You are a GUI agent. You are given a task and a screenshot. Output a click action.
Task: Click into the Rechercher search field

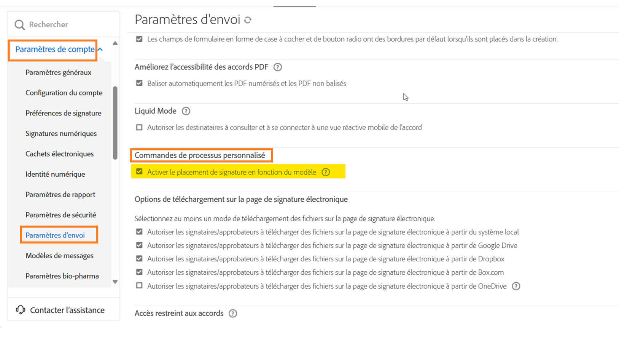pos(68,25)
